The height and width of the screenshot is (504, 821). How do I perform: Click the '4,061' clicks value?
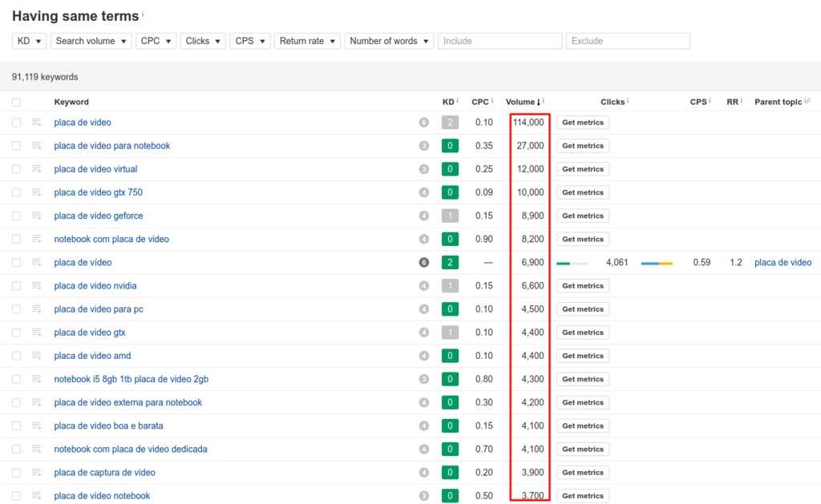pyautogui.click(x=617, y=262)
